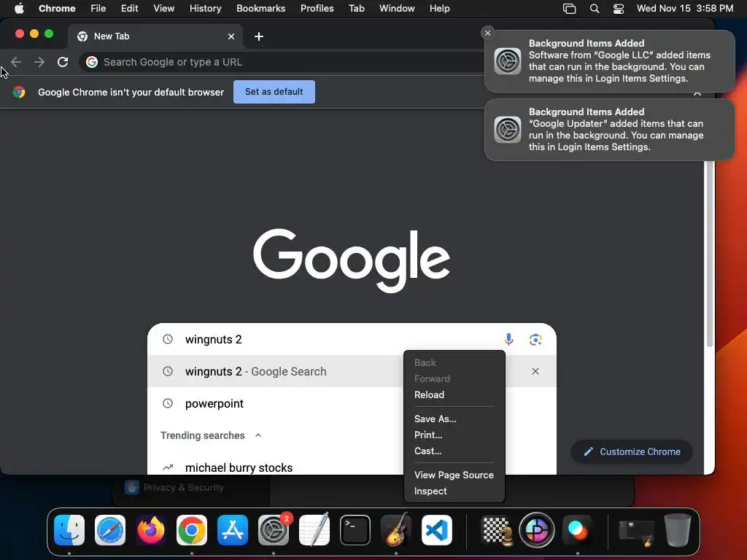This screenshot has height=560, width=747.
Task: Open the Help menu
Action: point(439,8)
